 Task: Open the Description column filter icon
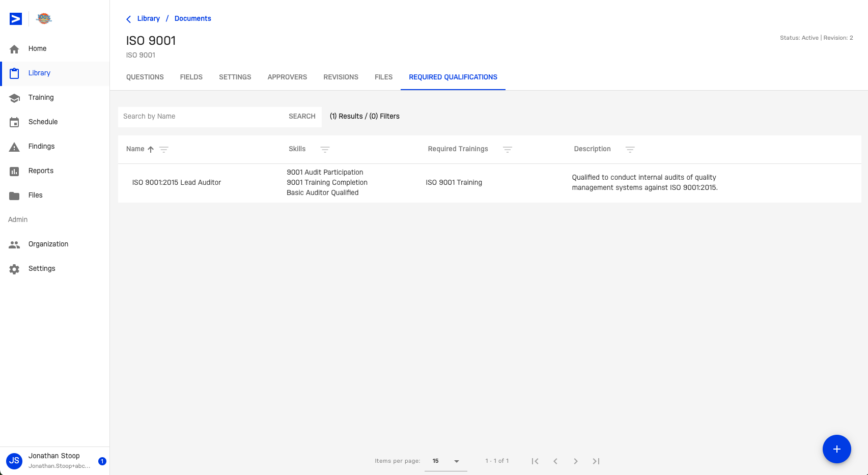tap(630, 149)
